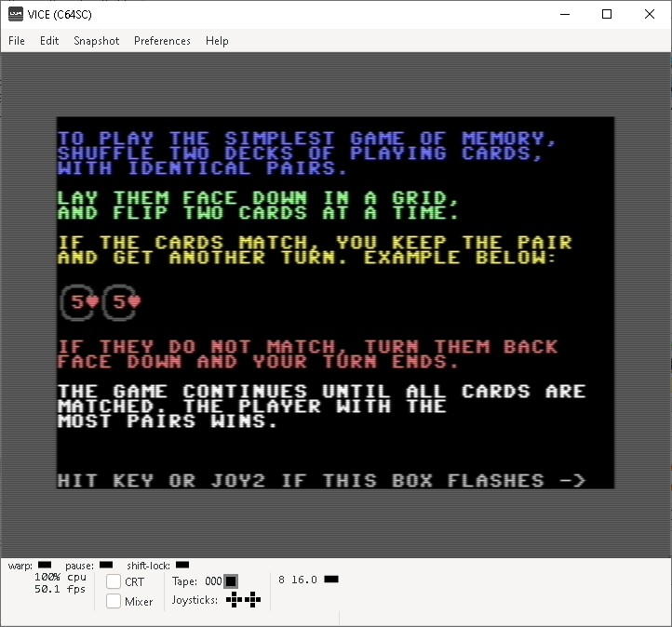This screenshot has height=627, width=672.
Task: Open the Preferences menu
Action: (x=162, y=41)
